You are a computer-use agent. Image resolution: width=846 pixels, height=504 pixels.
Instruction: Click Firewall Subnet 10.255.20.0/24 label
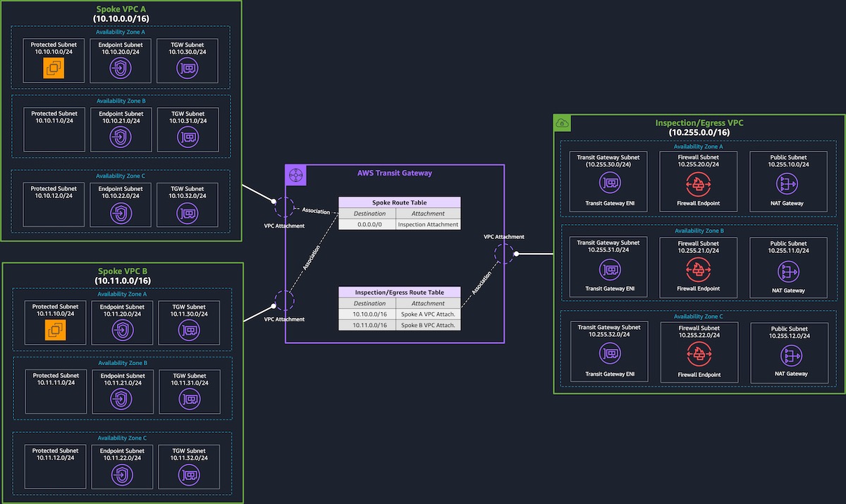pyautogui.click(x=698, y=161)
